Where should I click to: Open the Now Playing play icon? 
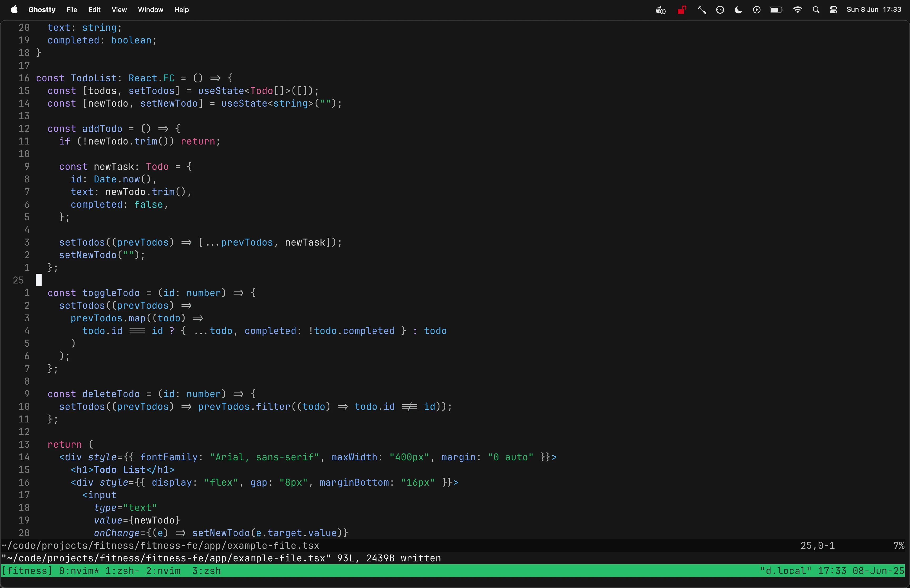coord(757,10)
